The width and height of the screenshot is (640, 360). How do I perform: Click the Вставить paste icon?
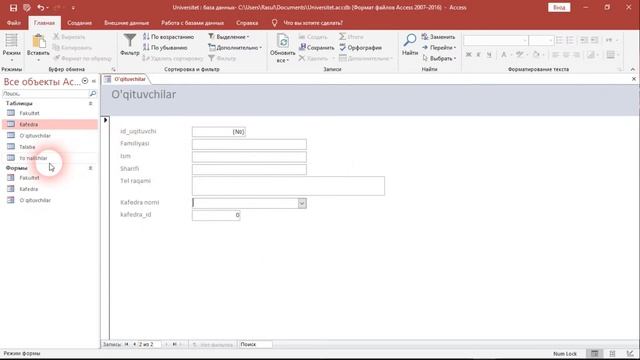(38, 42)
